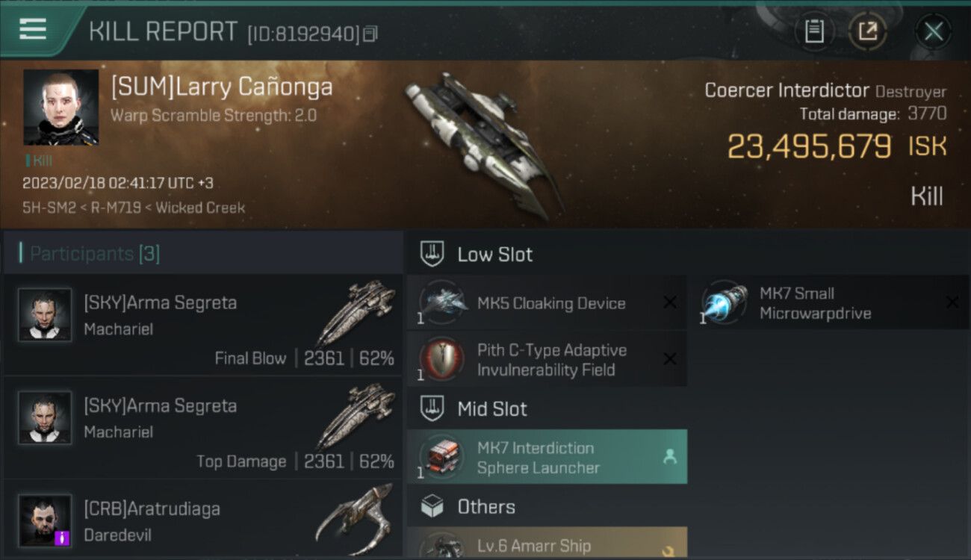Select the Final Blow Machariel participant
971x560 pixels.
coord(203,324)
